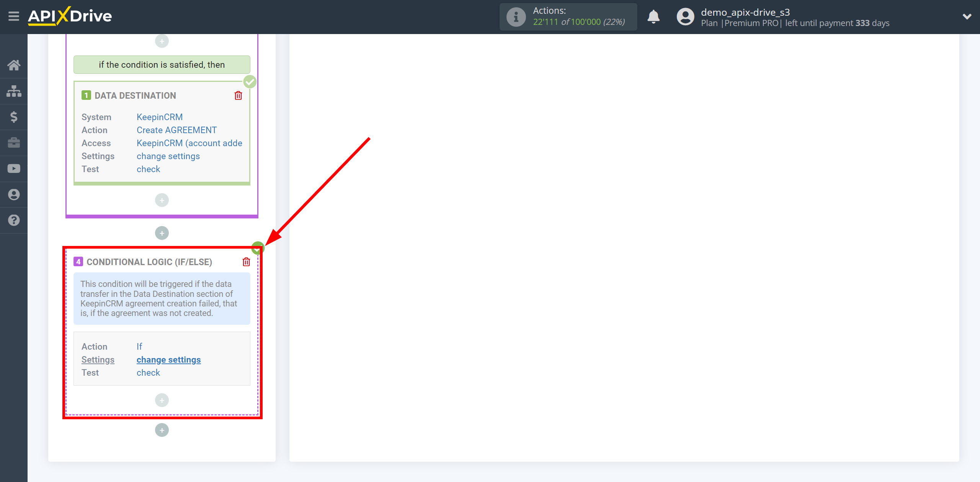Click the plus button between Data Destination and Conditional Logic
The height and width of the screenshot is (482, 980).
[x=162, y=233]
